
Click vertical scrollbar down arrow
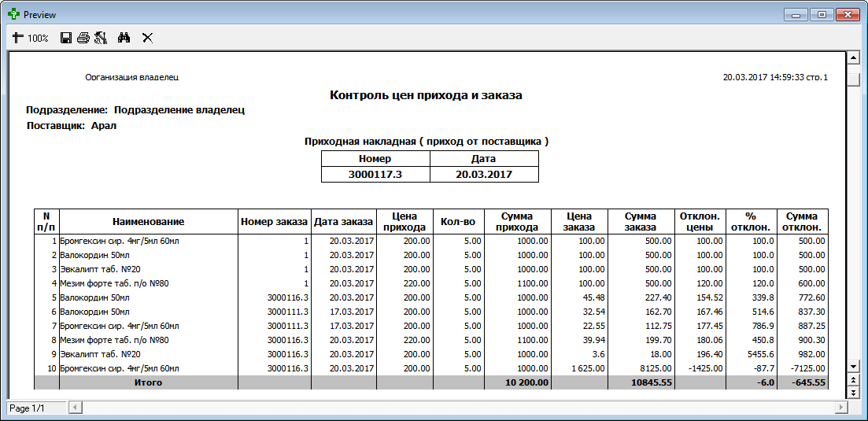coord(853,367)
